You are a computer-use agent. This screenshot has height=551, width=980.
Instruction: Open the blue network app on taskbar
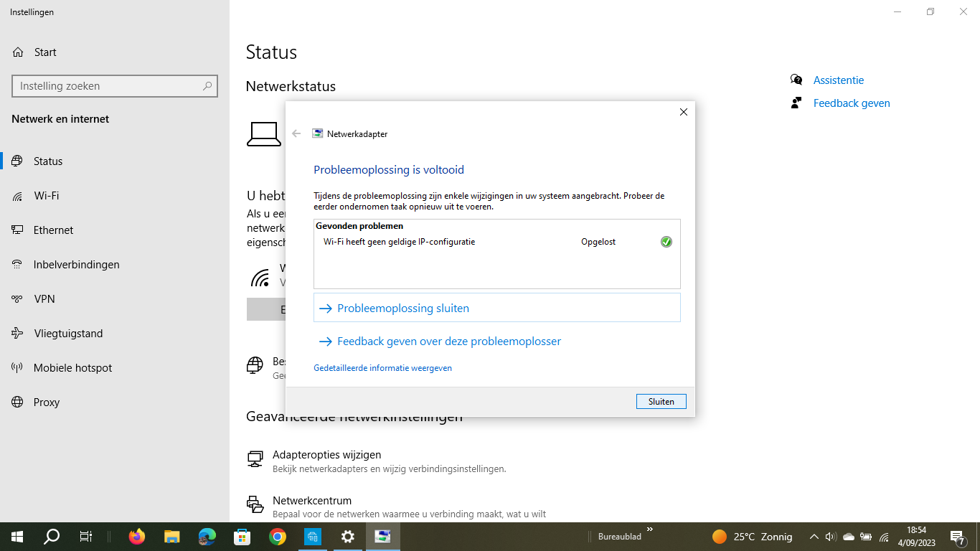(x=313, y=537)
